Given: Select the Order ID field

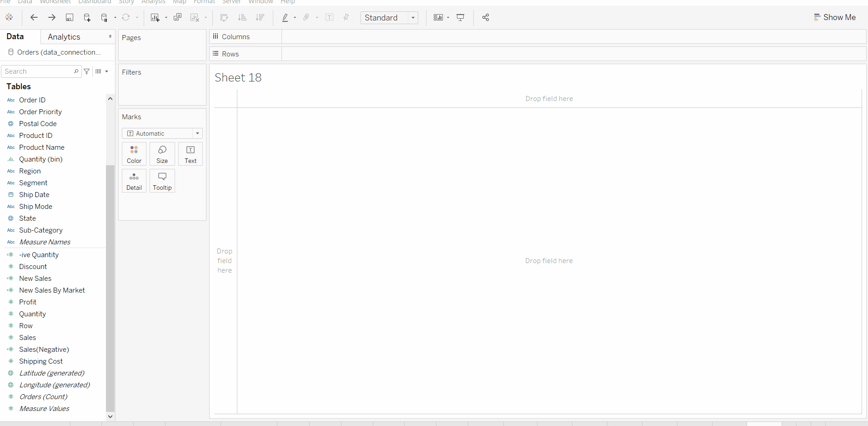Looking at the screenshot, I should [x=32, y=100].
